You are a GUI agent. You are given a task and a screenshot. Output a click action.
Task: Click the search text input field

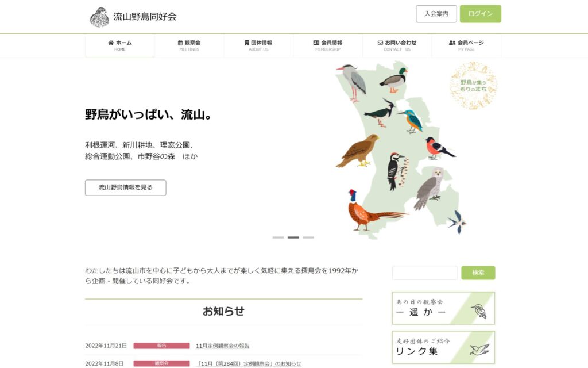point(425,273)
